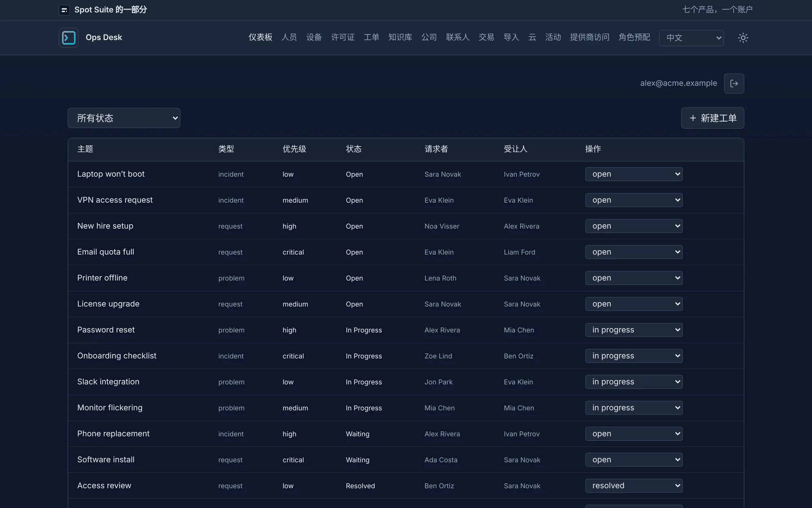Image resolution: width=812 pixels, height=508 pixels.
Task: Open the 活动 activity page
Action: coord(553,37)
